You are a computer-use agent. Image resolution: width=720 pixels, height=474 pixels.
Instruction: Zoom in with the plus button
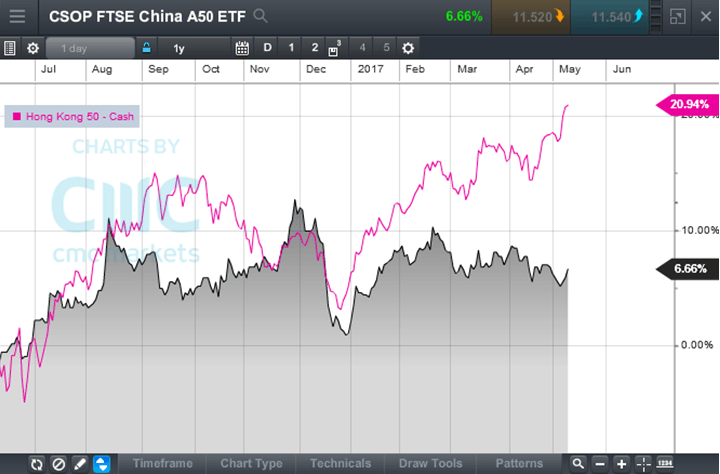click(x=622, y=464)
